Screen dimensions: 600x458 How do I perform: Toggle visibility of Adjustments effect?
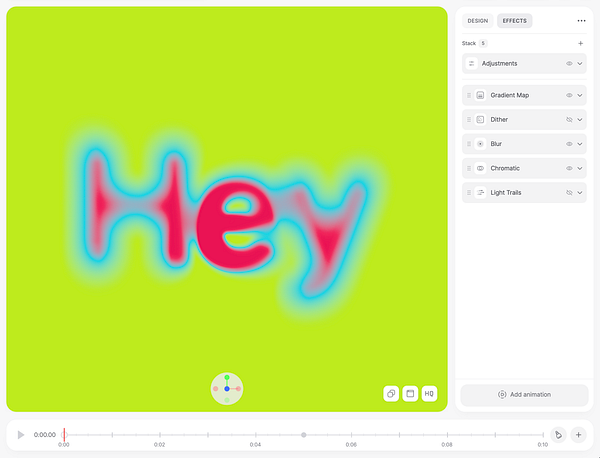point(569,64)
